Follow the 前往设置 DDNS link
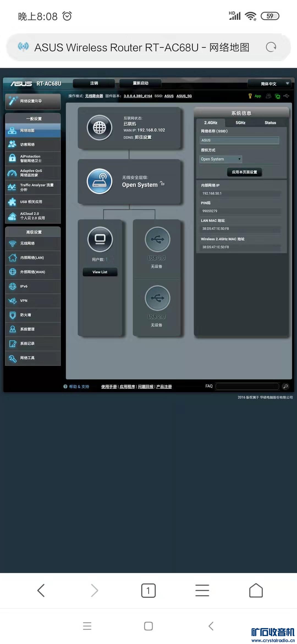Viewport: 297px width, 644px height. pyautogui.click(x=143, y=137)
